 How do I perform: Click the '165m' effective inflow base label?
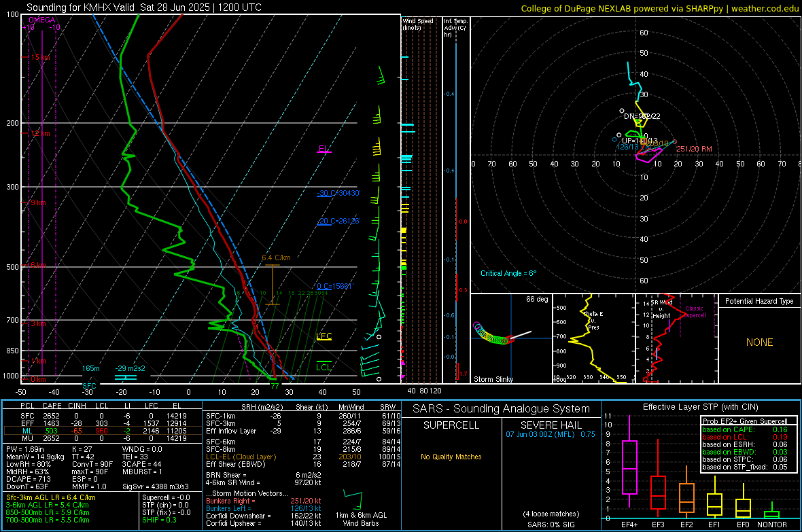(90, 368)
